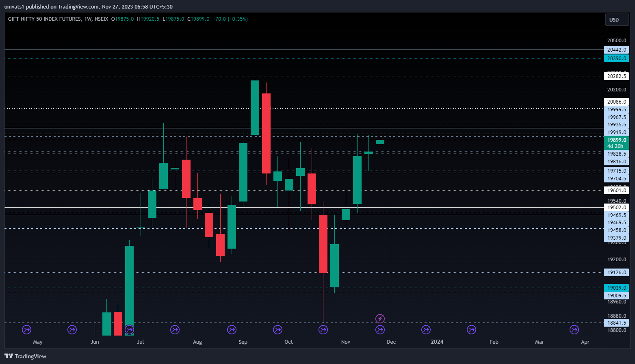Click the 20500.0 price axis value

point(616,41)
